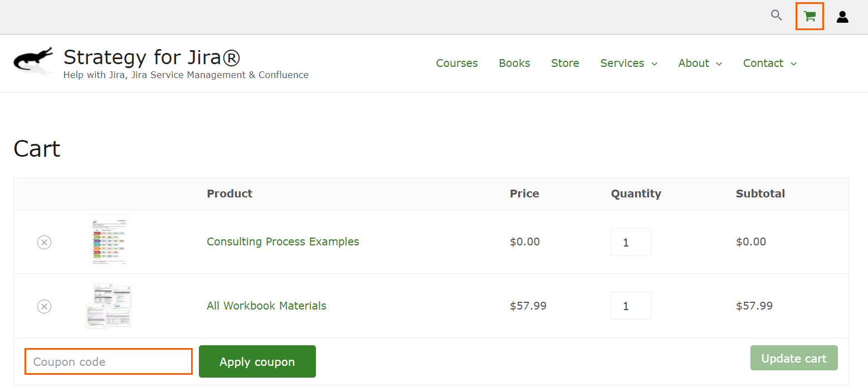Click Consulting Process Examples quantity box

631,242
